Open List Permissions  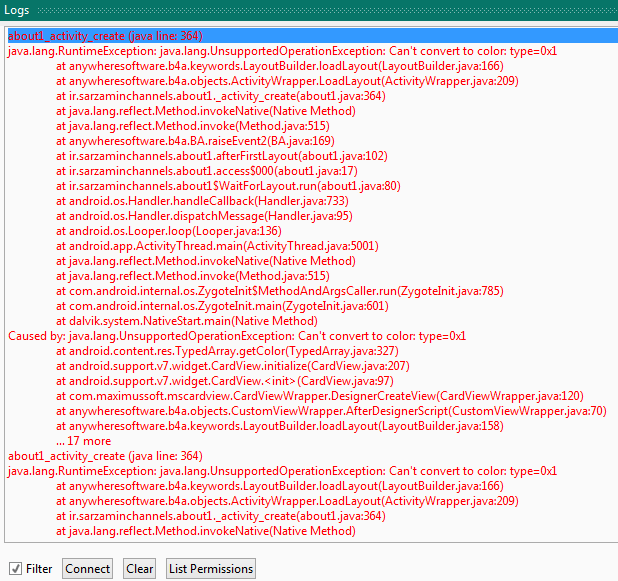pyautogui.click(x=211, y=569)
